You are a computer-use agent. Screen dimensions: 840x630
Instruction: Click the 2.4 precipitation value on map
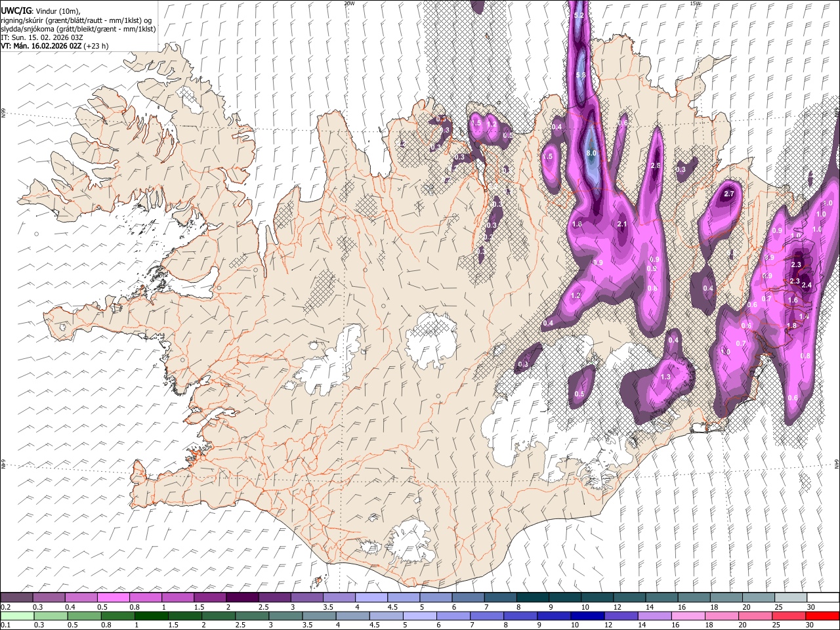click(x=807, y=285)
